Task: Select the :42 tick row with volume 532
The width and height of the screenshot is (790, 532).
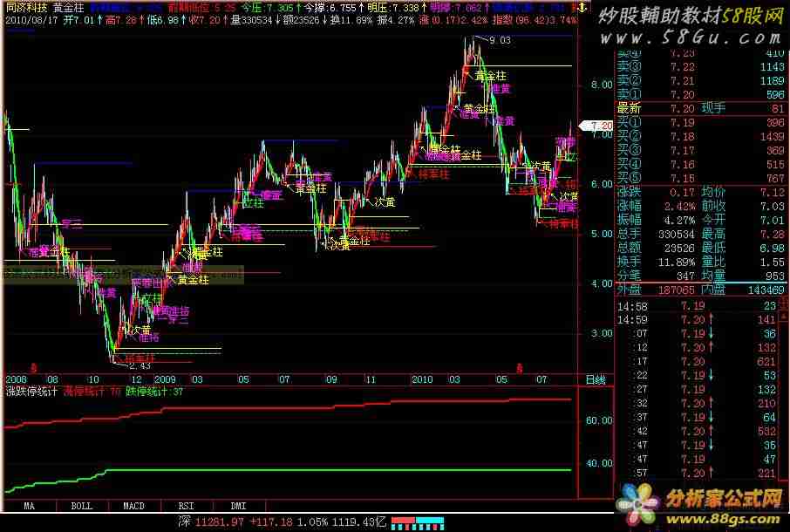Action: (x=698, y=431)
